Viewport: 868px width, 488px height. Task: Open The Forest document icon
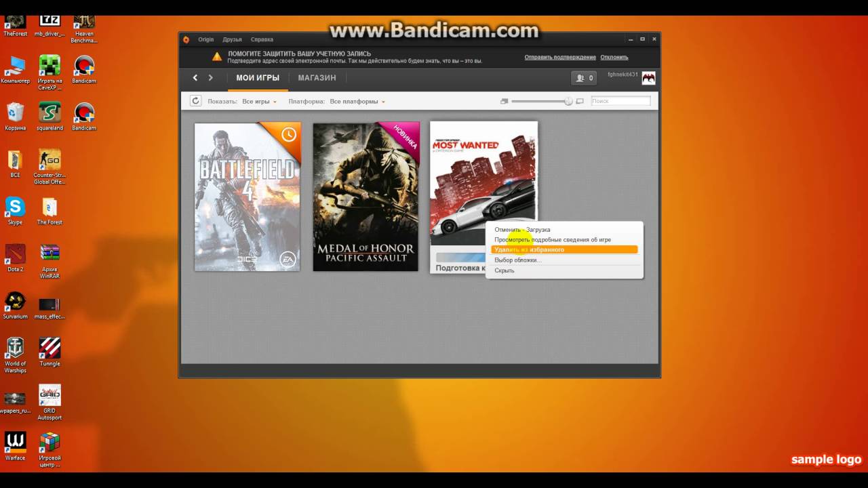(50, 211)
